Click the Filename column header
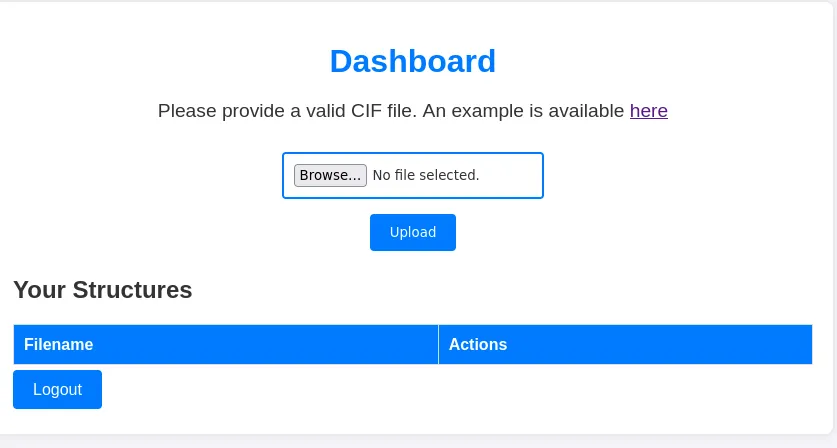This screenshot has height=448, width=837. tap(59, 344)
